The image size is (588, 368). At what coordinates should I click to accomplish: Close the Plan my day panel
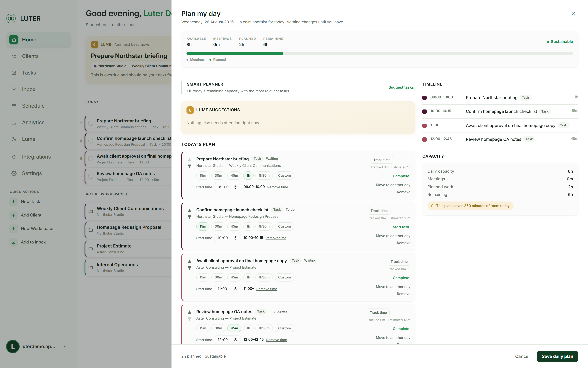click(573, 14)
